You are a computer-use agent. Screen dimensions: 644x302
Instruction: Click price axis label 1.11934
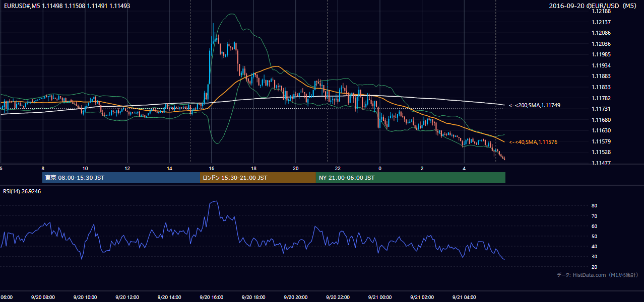coord(602,66)
